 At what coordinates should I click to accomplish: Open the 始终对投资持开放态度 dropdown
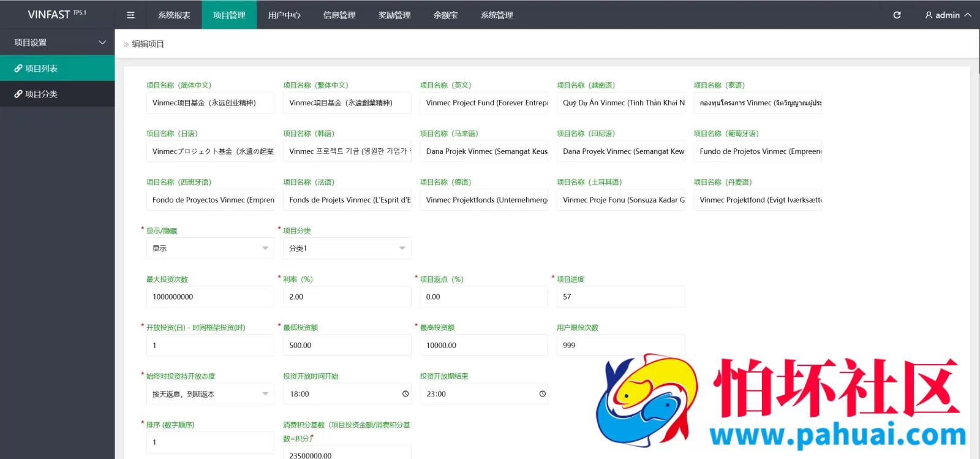point(210,394)
